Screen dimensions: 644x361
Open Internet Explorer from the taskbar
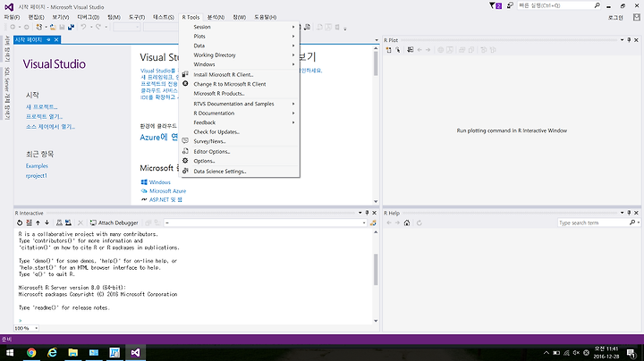coord(52,352)
